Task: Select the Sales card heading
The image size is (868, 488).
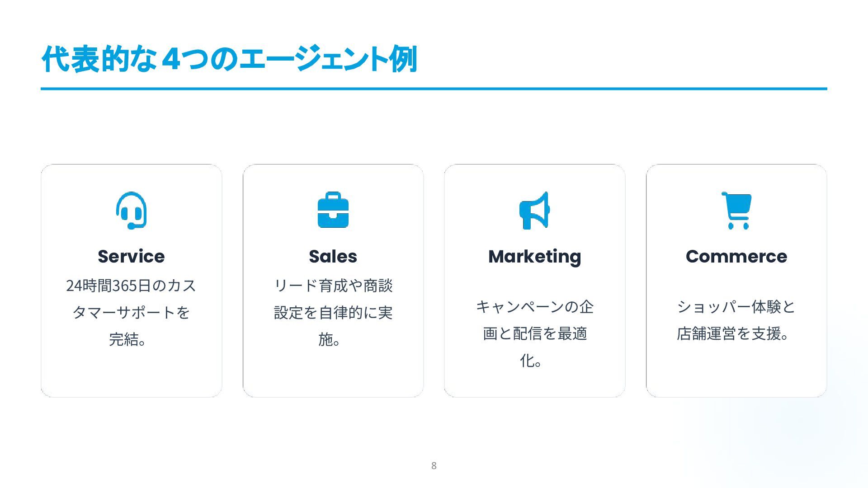Action: pos(333,256)
